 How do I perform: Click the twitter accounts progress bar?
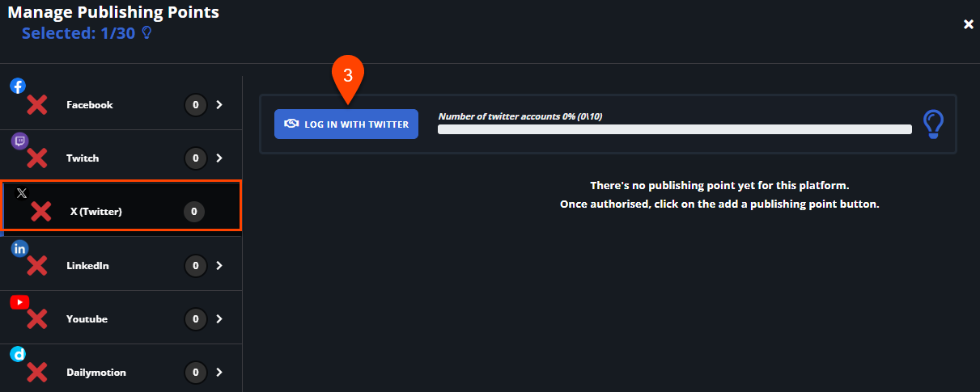(675, 129)
